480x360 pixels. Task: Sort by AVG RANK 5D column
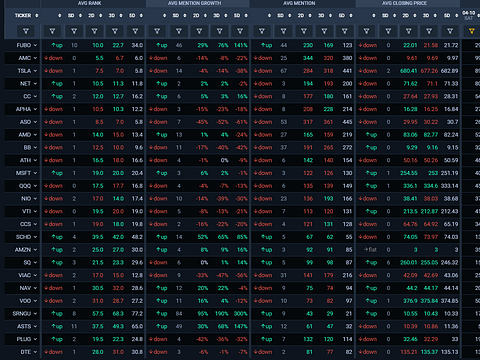141,16
